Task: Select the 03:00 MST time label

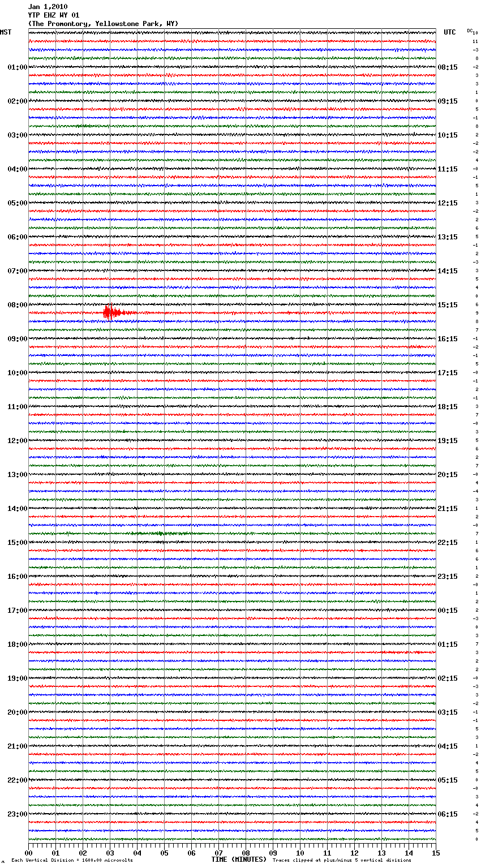Action: tap(18, 135)
